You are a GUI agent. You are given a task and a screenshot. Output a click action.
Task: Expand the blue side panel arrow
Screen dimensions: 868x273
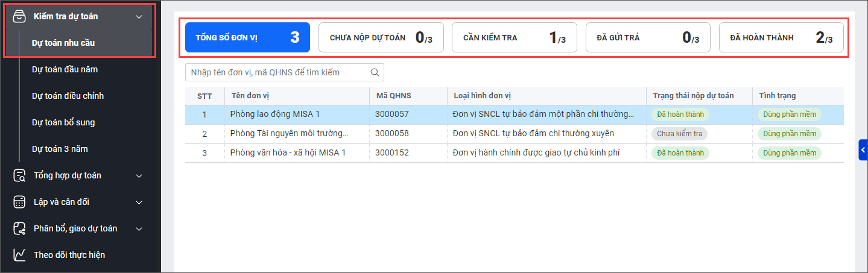click(863, 149)
